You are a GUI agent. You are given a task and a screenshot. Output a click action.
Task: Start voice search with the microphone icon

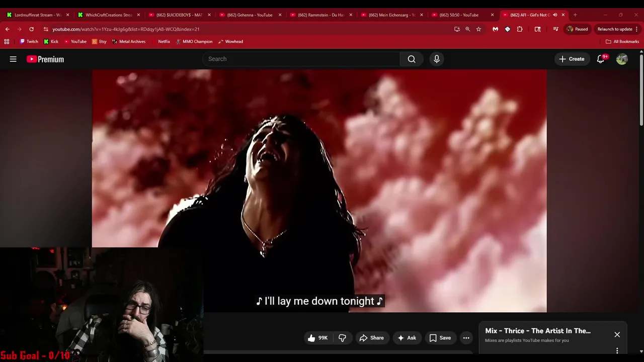tap(437, 59)
